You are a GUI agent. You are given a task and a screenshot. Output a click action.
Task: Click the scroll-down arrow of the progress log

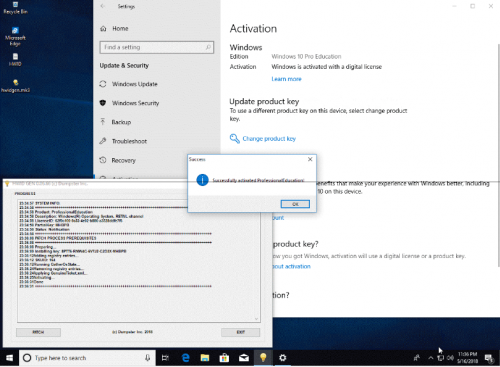click(256, 319)
